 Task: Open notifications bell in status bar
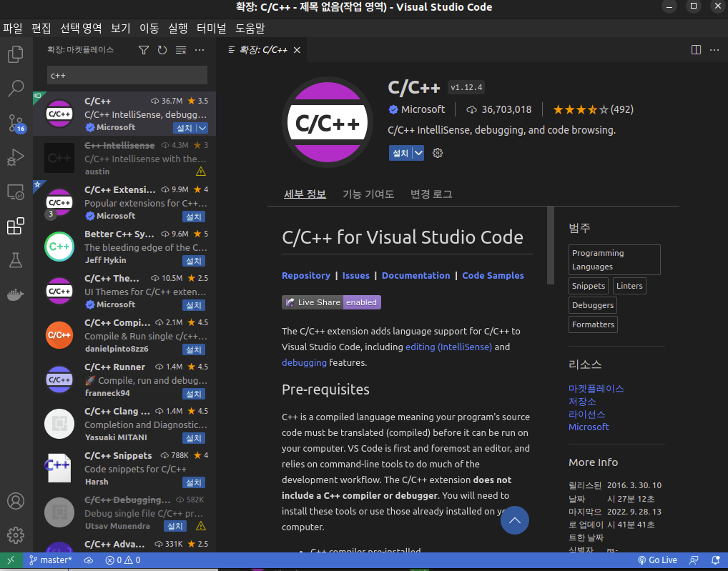point(715,560)
